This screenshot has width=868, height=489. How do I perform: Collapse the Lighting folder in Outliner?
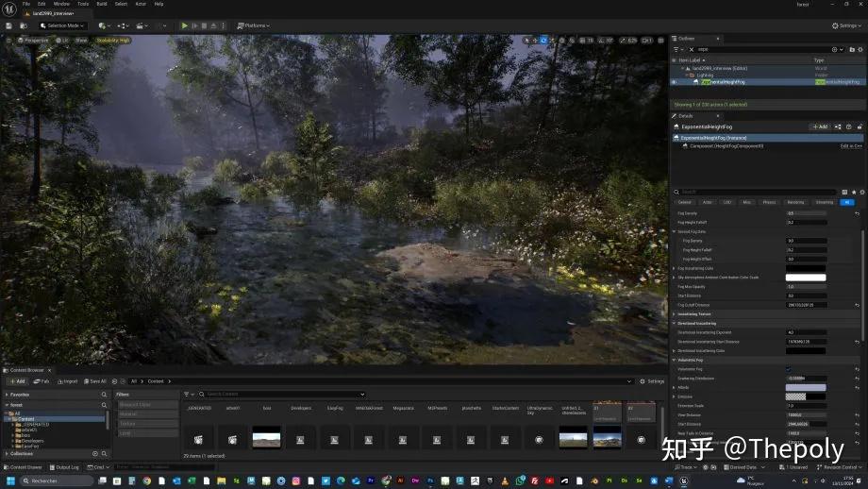point(687,75)
